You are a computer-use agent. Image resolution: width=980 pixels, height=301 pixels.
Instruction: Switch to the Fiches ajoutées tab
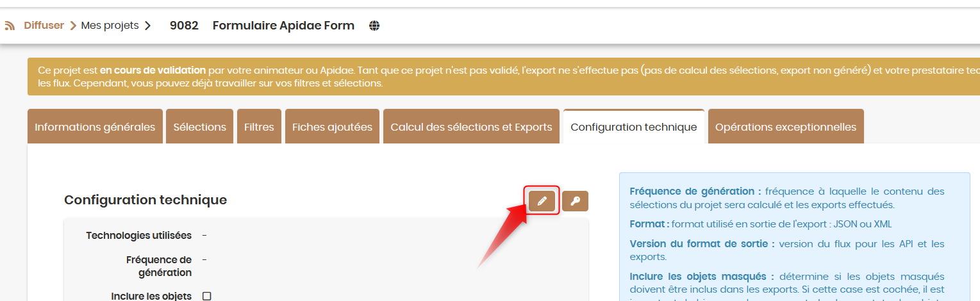coord(332,127)
